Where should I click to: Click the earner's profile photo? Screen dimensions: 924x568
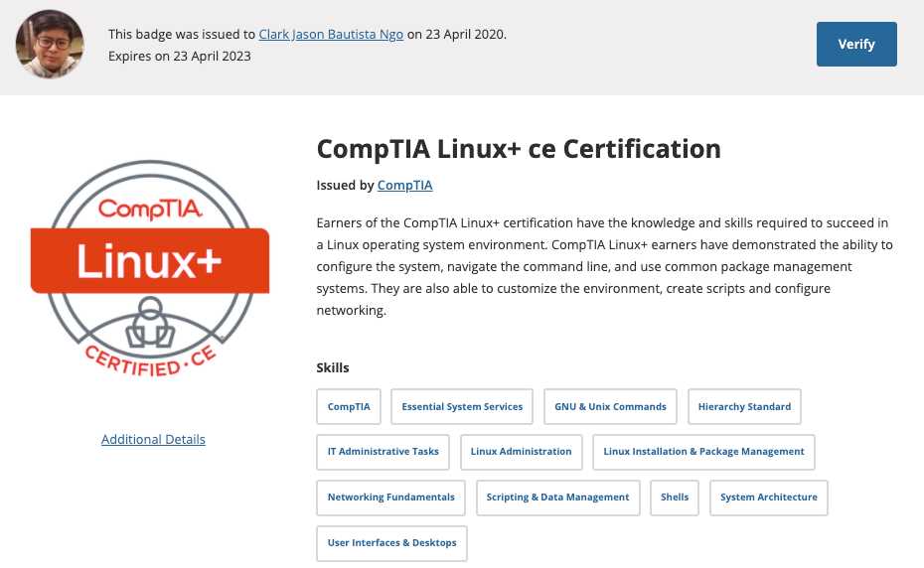click(50, 45)
